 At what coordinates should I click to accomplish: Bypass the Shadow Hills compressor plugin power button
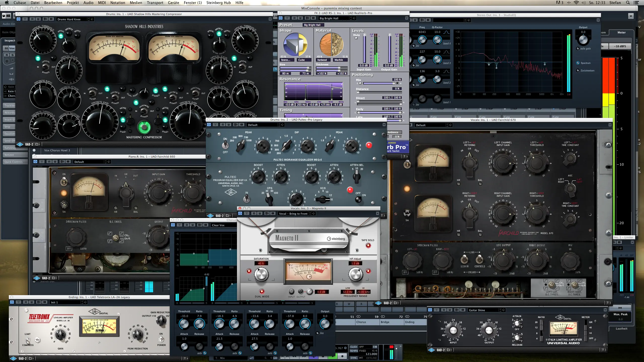pyautogui.click(x=18, y=19)
